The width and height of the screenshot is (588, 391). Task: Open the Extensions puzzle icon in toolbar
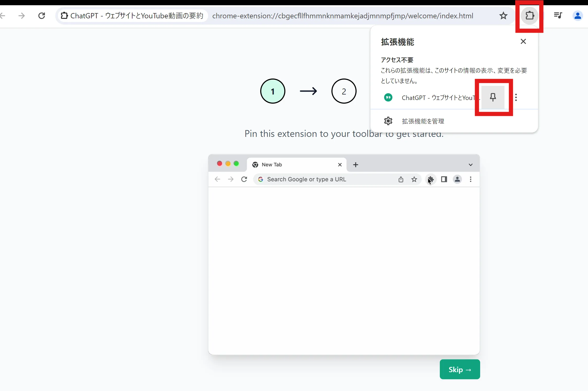coord(529,16)
